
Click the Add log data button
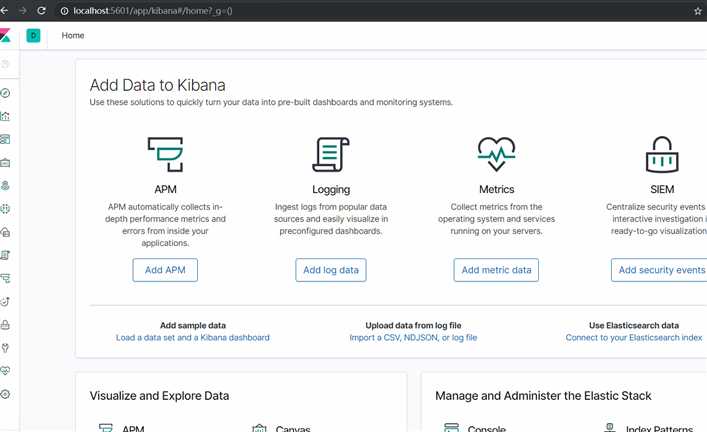point(331,270)
